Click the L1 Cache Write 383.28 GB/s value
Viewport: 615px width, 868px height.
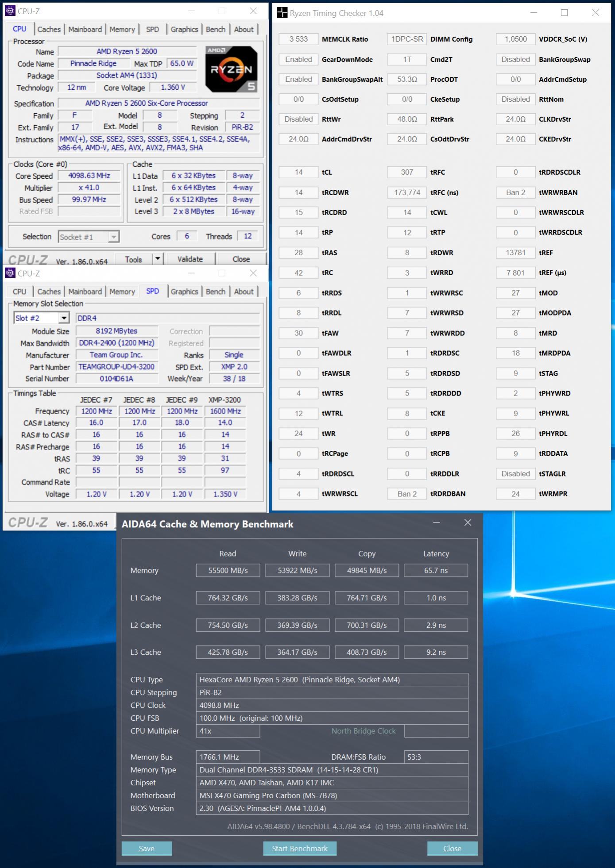[x=298, y=598]
